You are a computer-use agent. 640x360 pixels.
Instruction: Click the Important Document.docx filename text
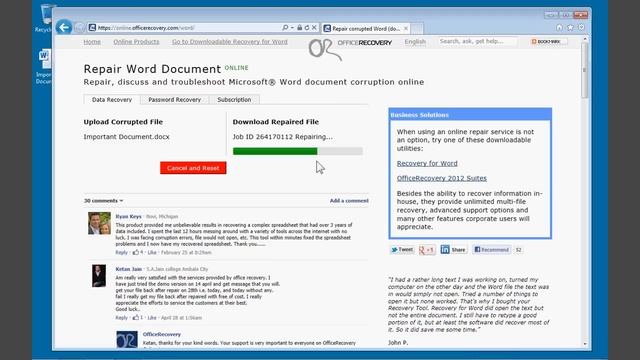127,137
